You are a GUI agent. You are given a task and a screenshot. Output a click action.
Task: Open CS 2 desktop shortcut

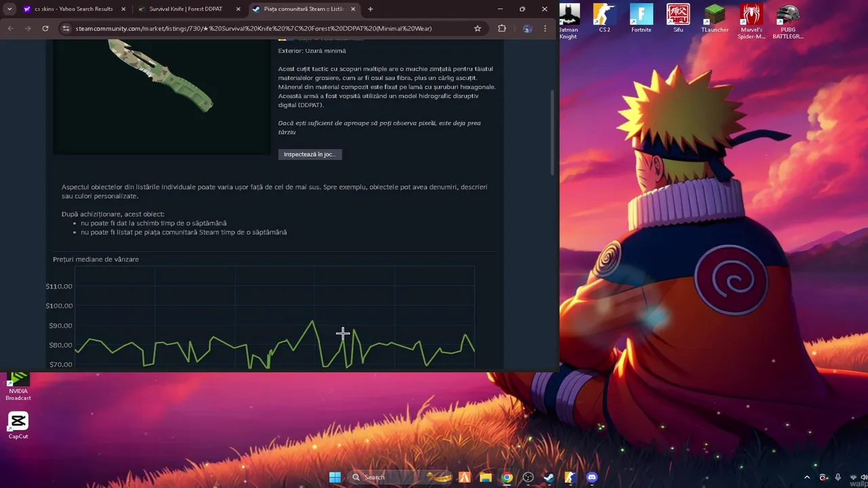click(604, 18)
